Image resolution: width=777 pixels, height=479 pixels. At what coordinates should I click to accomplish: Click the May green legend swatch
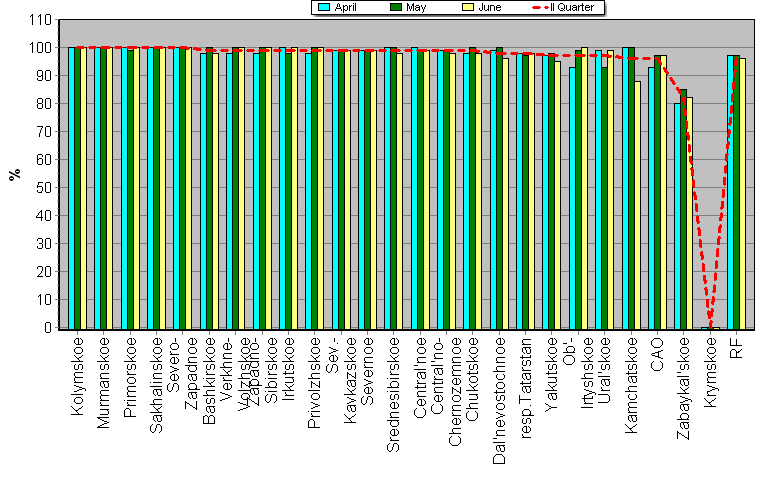pos(396,7)
